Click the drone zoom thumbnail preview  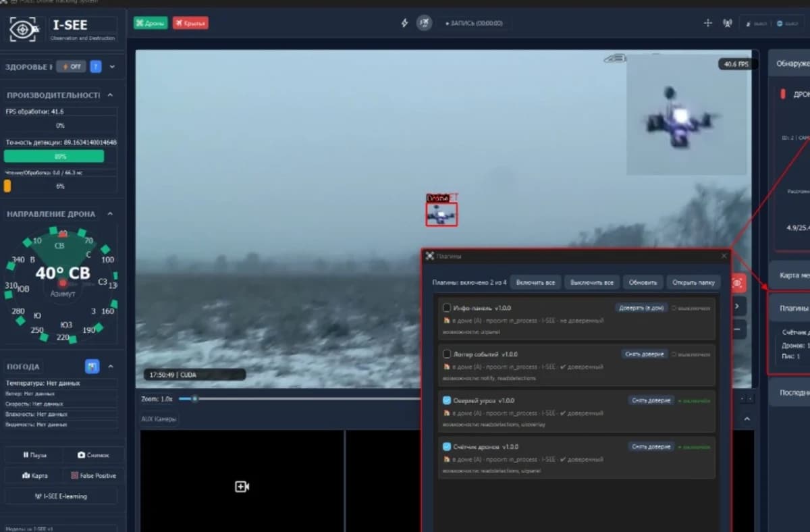(x=688, y=115)
